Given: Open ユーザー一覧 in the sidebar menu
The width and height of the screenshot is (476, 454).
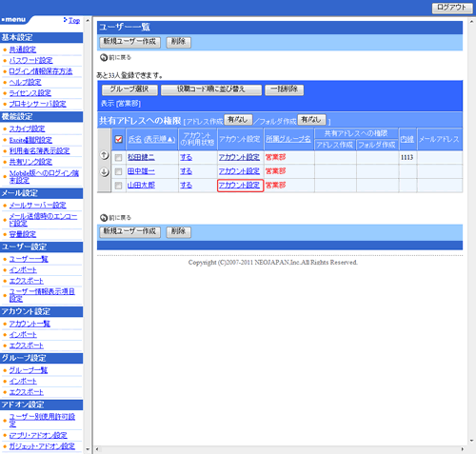Looking at the screenshot, I should coord(29,259).
